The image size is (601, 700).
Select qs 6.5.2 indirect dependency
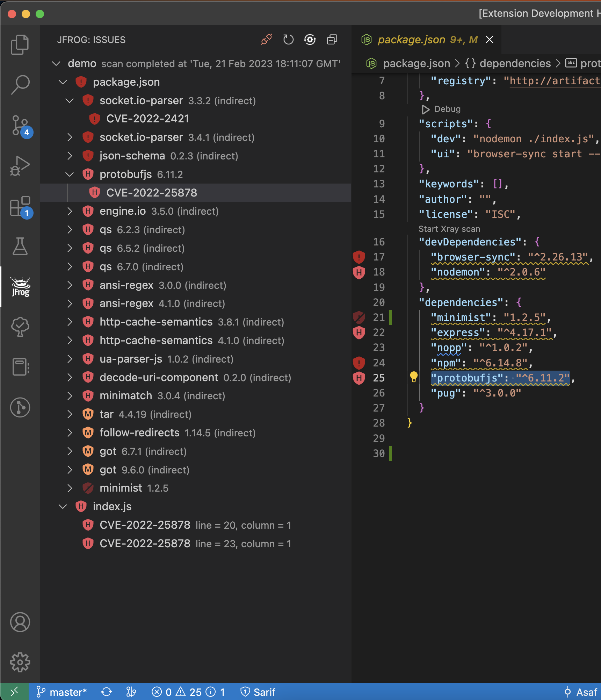click(x=196, y=248)
